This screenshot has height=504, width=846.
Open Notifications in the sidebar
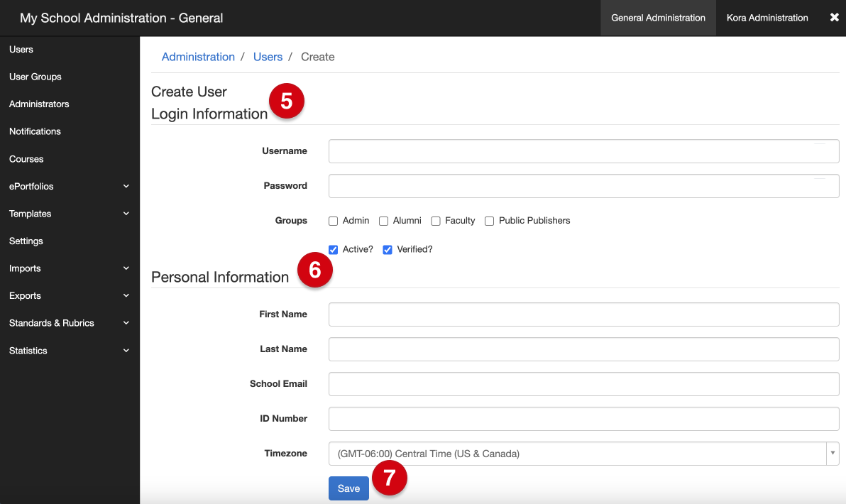[x=35, y=131]
